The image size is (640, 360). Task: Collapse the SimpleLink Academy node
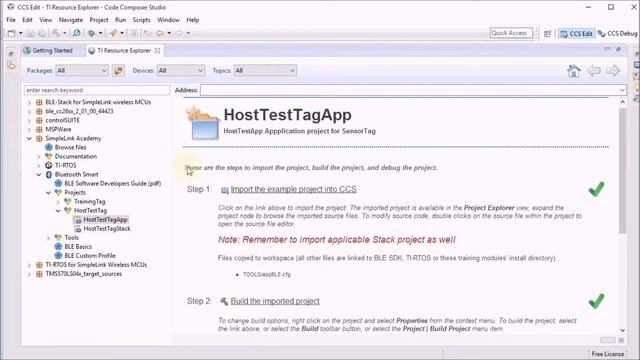29,138
